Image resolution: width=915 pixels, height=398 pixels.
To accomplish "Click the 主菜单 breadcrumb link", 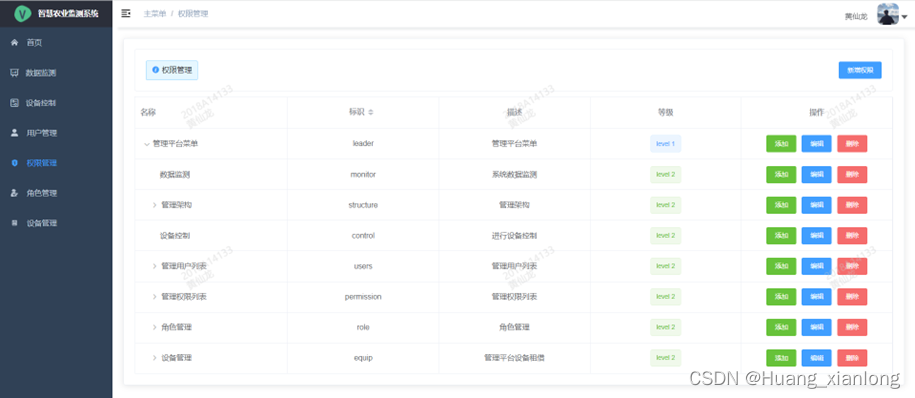I will point(155,13).
